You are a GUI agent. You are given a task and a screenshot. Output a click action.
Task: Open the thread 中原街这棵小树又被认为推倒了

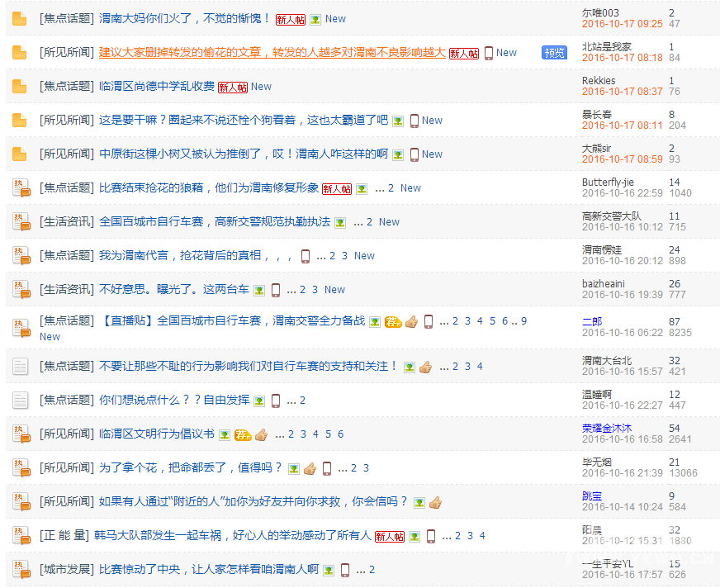[243, 154]
